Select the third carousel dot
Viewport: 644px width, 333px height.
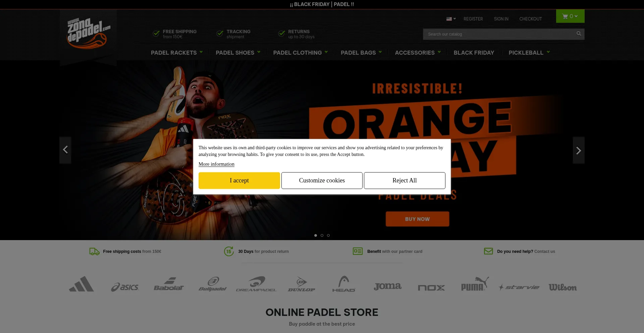click(x=328, y=235)
